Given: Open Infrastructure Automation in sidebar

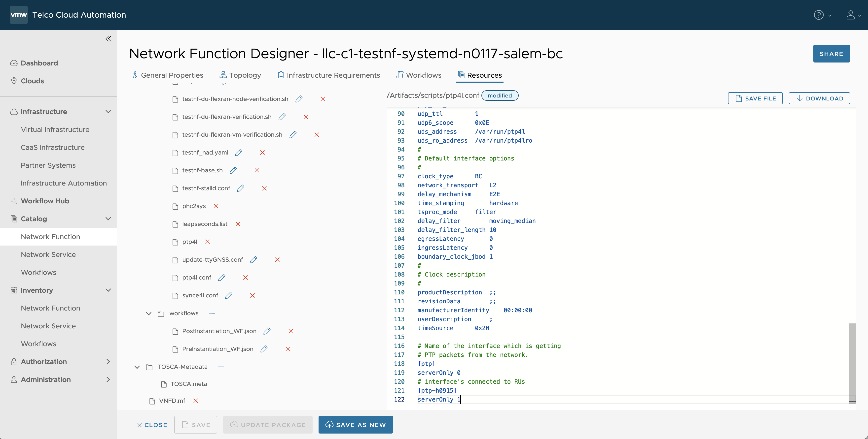Looking at the screenshot, I should click(64, 183).
